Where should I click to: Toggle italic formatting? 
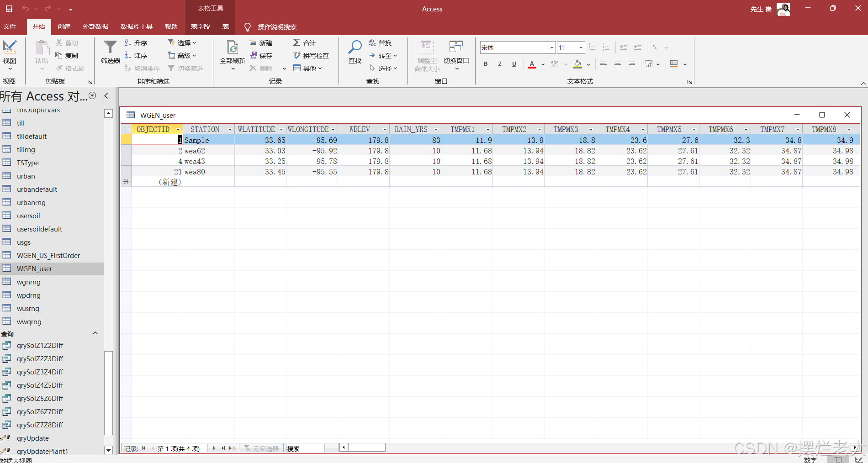pyautogui.click(x=500, y=64)
